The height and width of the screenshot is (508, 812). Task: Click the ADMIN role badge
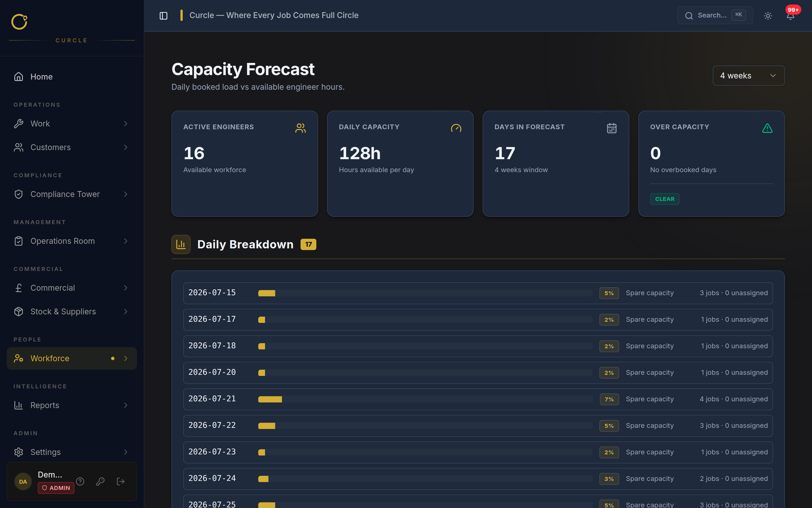coord(56,488)
